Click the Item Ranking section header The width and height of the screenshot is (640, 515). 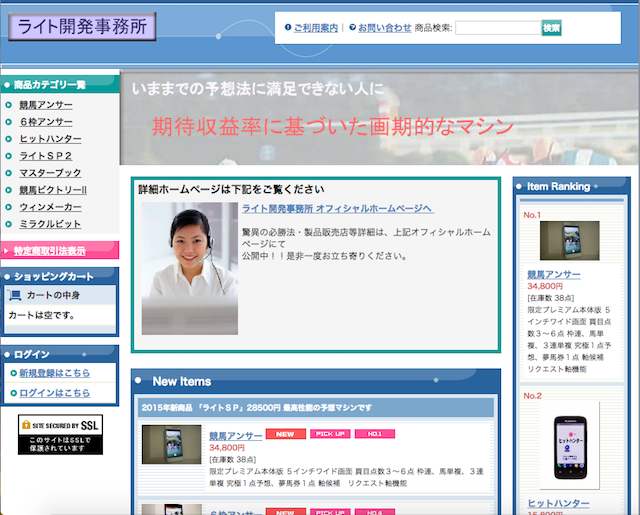click(x=571, y=186)
